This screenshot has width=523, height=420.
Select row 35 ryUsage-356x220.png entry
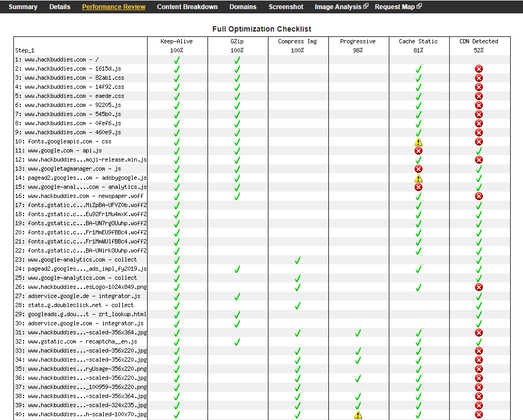coord(81,369)
